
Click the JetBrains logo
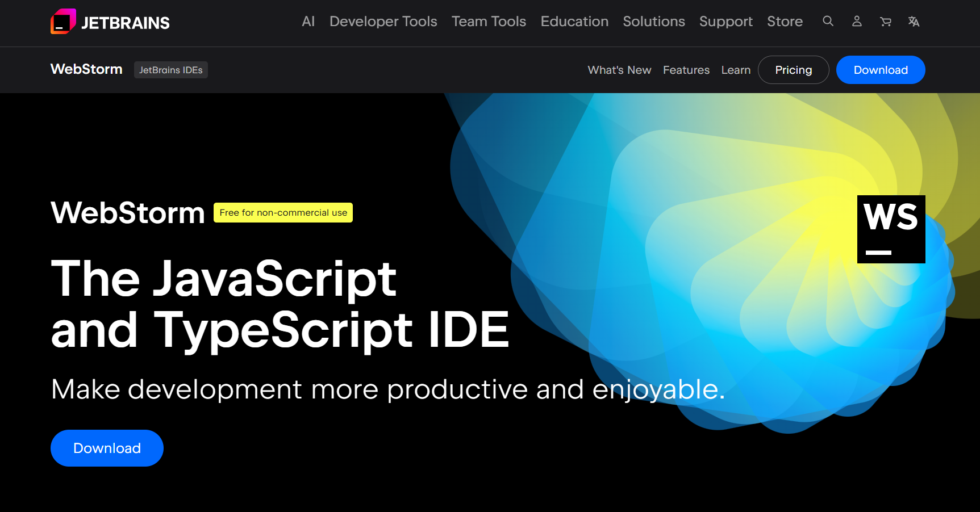[x=110, y=22]
